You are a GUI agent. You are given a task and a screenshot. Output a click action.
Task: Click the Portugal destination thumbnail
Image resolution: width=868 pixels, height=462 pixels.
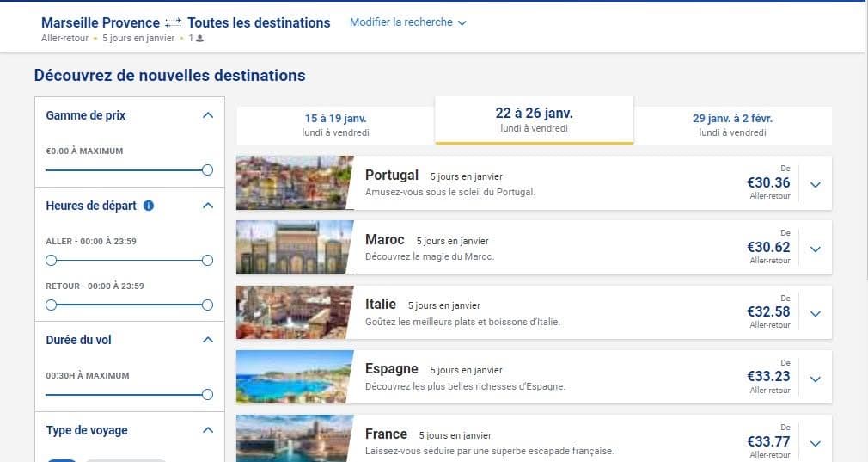[x=295, y=183]
